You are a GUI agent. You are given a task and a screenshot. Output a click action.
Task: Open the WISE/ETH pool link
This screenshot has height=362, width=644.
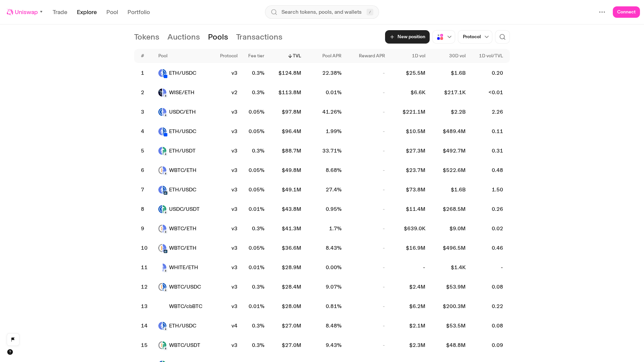[181, 93]
